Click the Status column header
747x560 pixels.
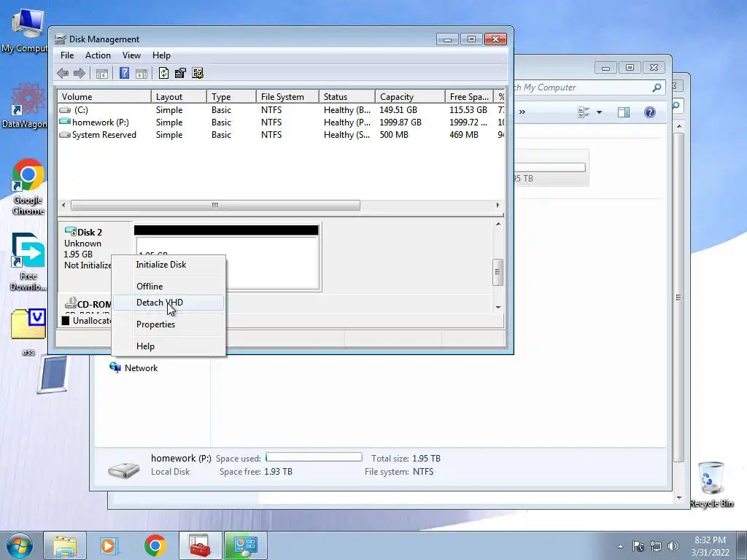[x=347, y=97]
